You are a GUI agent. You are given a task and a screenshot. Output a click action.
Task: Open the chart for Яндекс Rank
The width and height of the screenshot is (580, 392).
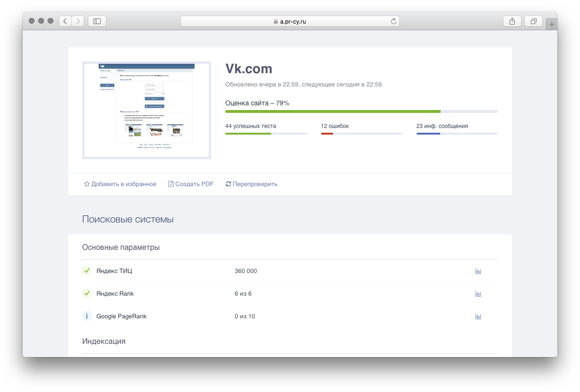click(478, 294)
